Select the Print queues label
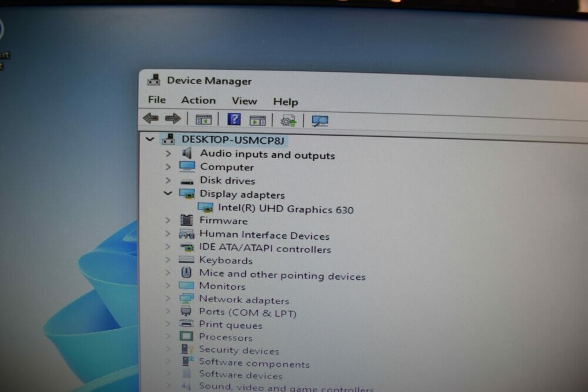 pos(230,324)
